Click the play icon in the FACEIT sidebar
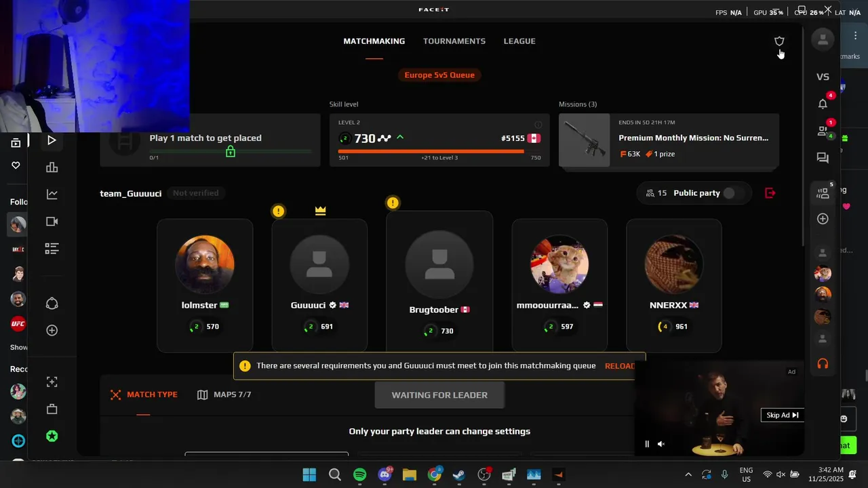The image size is (868, 488). [x=52, y=140]
